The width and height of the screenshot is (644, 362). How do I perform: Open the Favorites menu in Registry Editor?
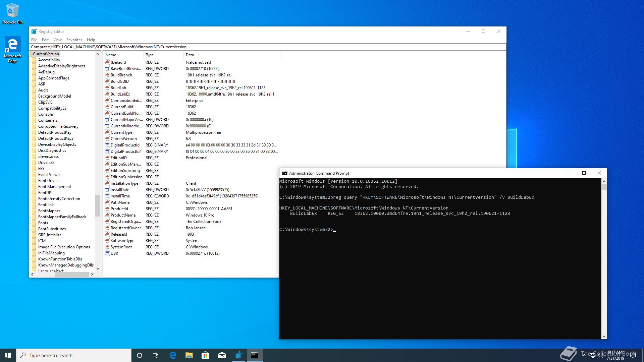[74, 40]
